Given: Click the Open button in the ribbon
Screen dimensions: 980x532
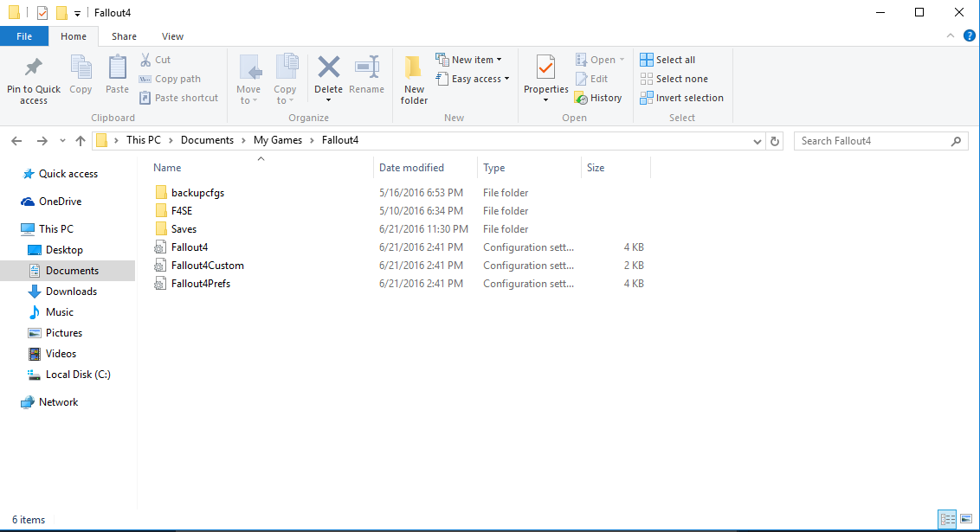Looking at the screenshot, I should point(599,60).
